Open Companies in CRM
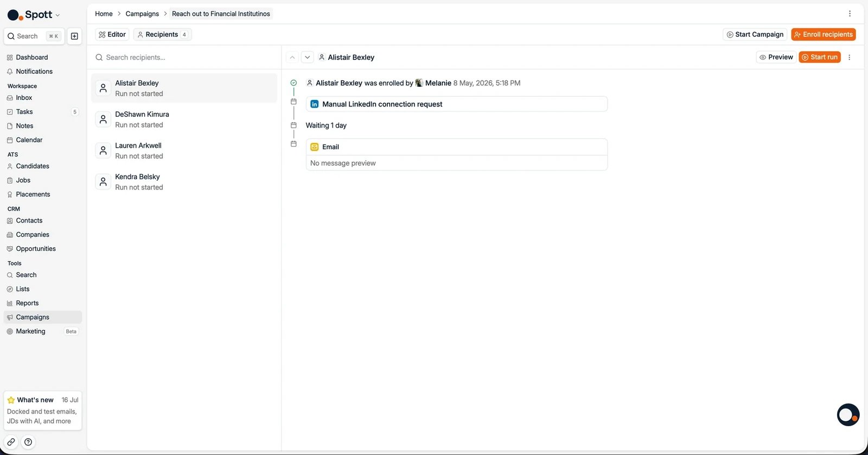The image size is (868, 455). [x=42, y=235]
